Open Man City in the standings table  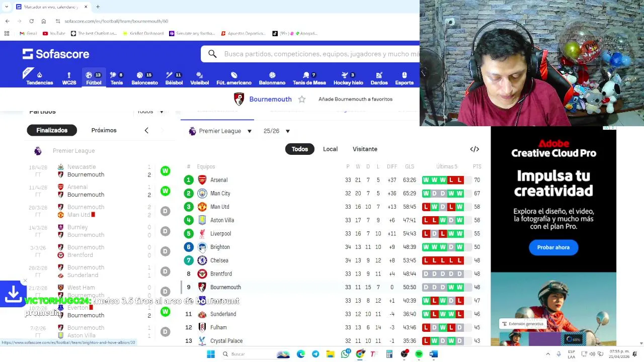pos(220,194)
